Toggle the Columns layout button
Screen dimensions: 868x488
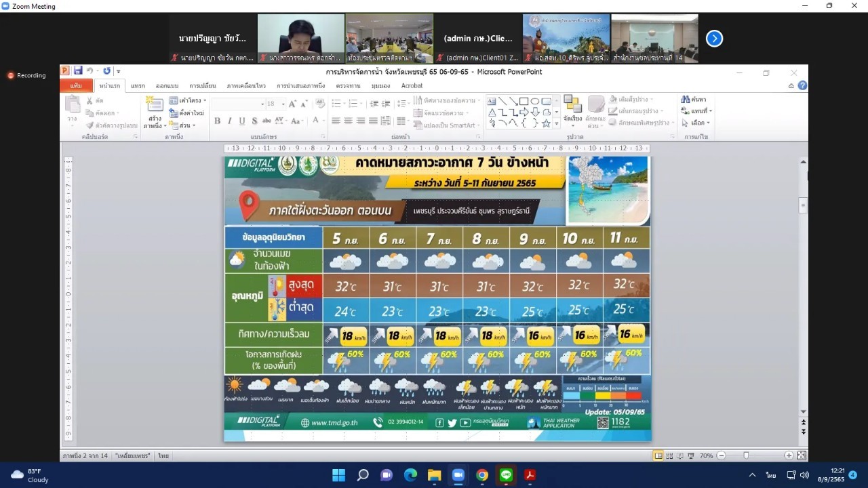tap(402, 121)
